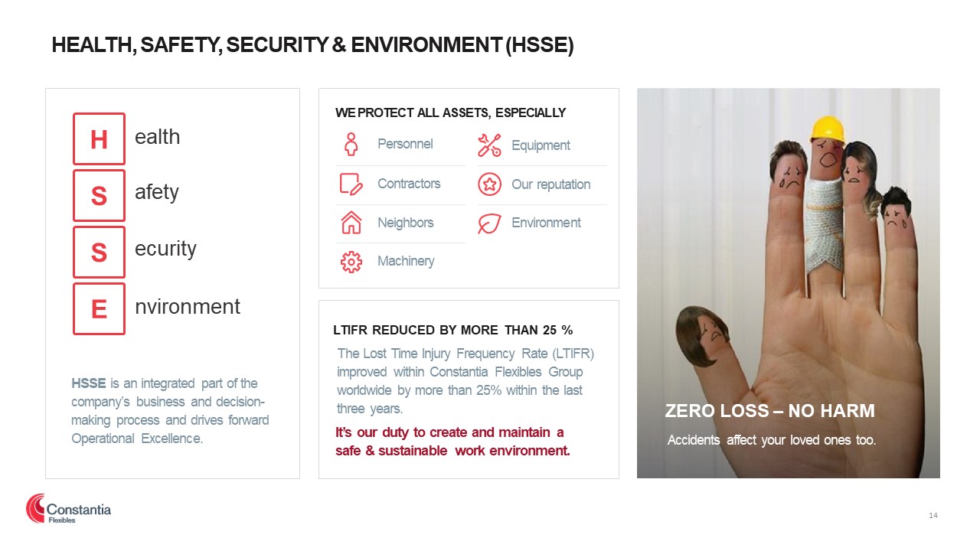This screenshot has width=980, height=551.
Task: Click the Equipment wrench and screwdriver icon
Action: coord(489,145)
